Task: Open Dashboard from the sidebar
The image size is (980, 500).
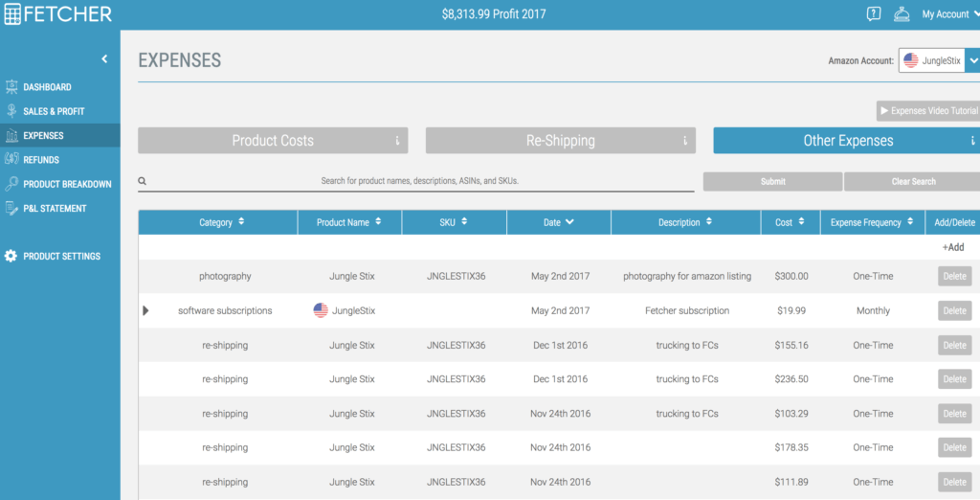Action: tap(47, 87)
